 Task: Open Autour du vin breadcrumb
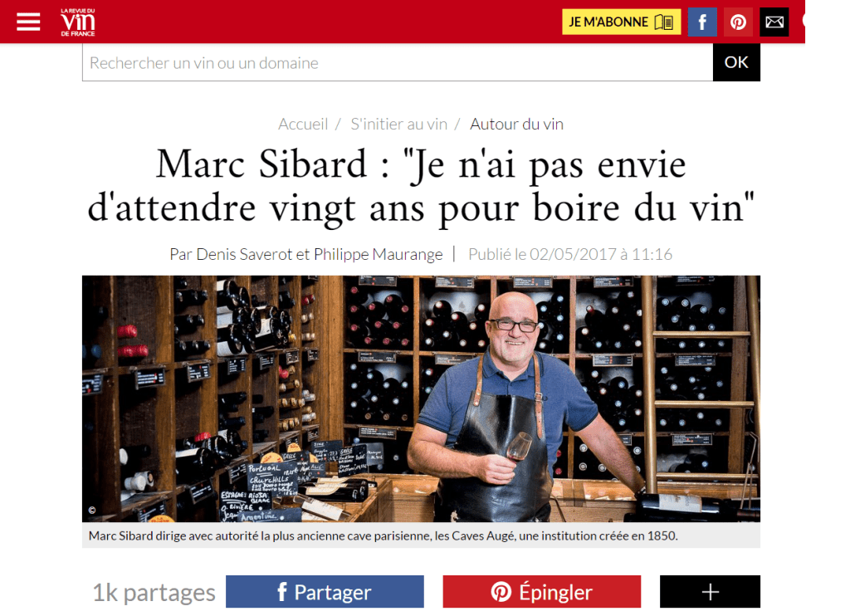point(516,125)
